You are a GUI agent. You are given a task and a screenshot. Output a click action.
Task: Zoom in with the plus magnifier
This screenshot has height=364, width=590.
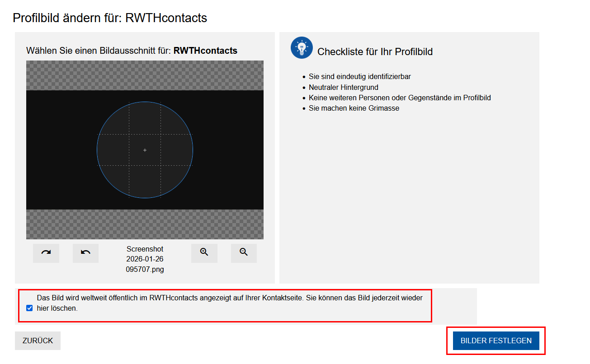tap(204, 253)
